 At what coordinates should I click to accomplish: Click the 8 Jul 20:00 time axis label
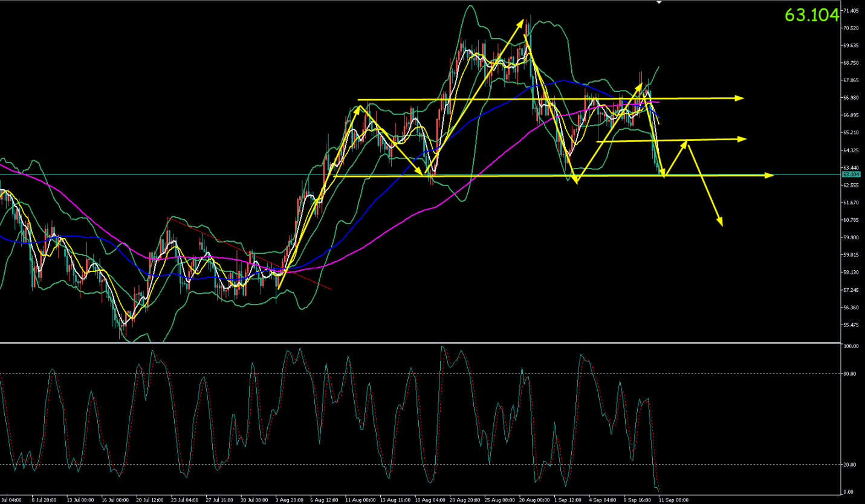click(x=44, y=500)
